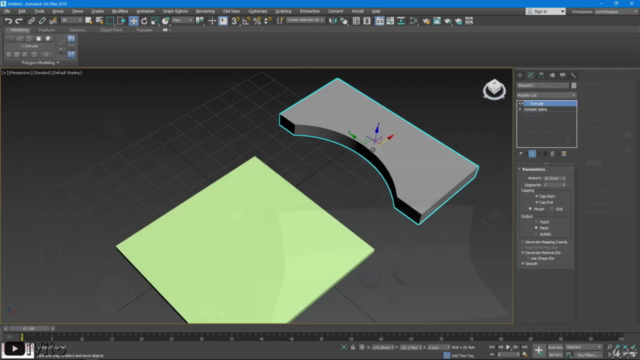The height and width of the screenshot is (360, 640).
Task: Expand the Editable Spline stack entry
Action: (x=520, y=109)
